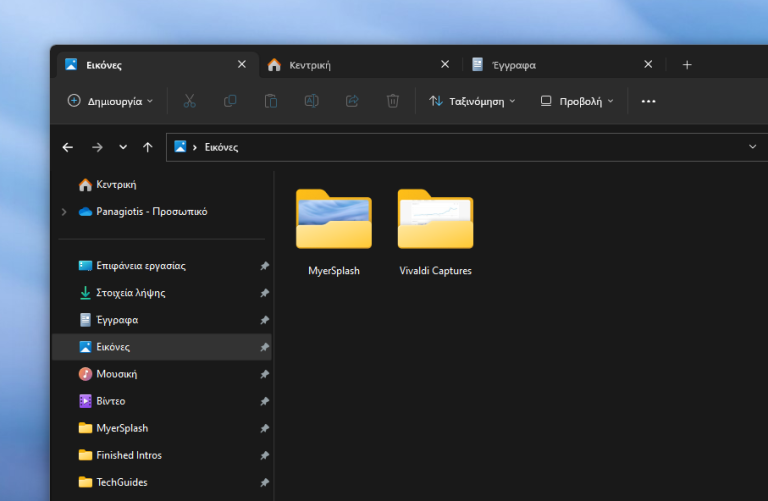Click pin icon next to Μουσική
The height and width of the screenshot is (501, 768).
pyautogui.click(x=264, y=374)
